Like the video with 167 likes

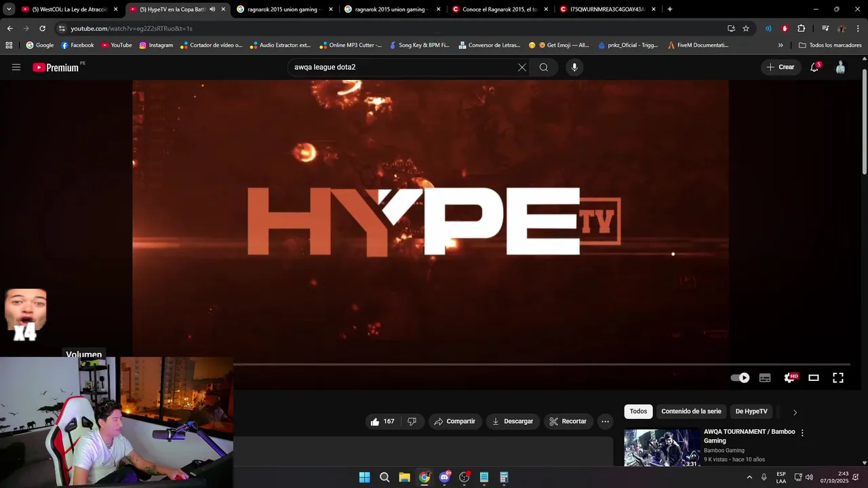coord(382,422)
